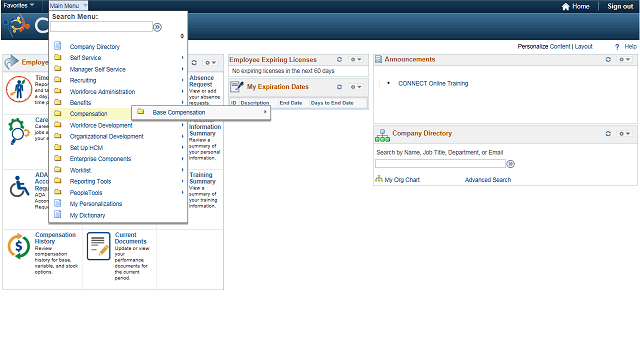Click the Careers gear magnifier icon
This screenshot has height=360, width=640.
pos(18,131)
